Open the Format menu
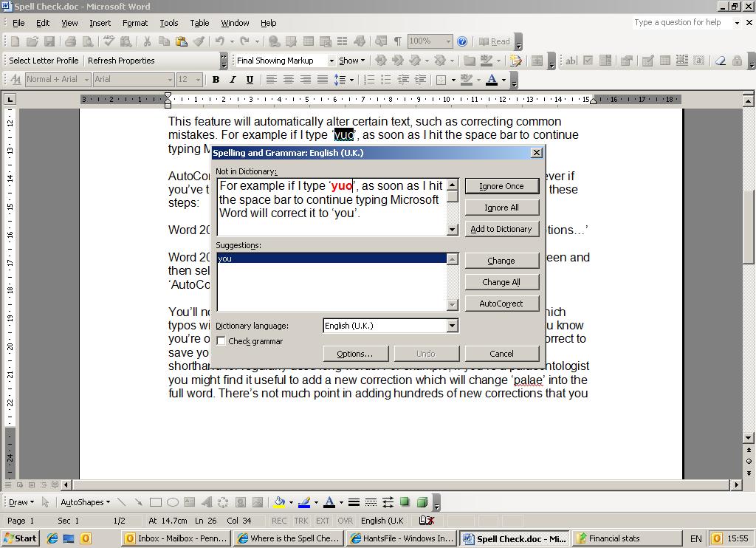This screenshot has height=548, width=756. [135, 23]
